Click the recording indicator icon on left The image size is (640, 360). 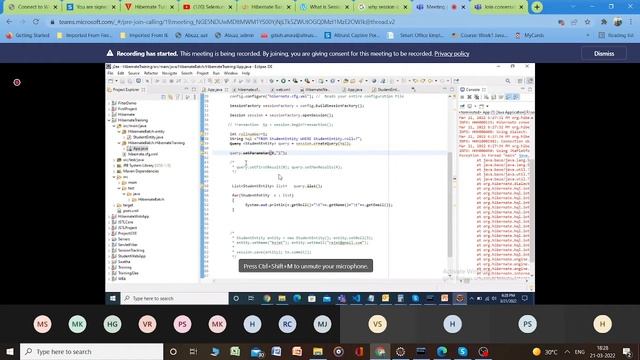pyautogui.click(x=17, y=82)
